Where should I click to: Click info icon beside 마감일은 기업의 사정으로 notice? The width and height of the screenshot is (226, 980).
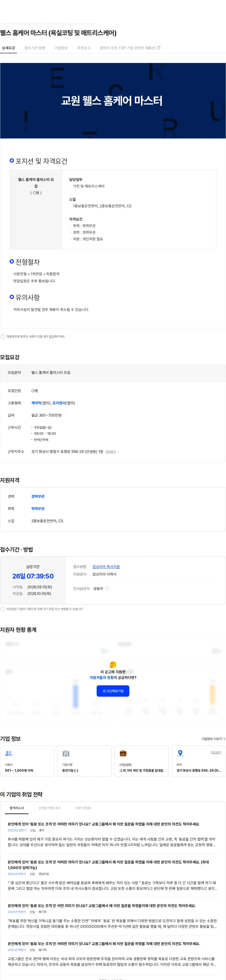[3, 609]
